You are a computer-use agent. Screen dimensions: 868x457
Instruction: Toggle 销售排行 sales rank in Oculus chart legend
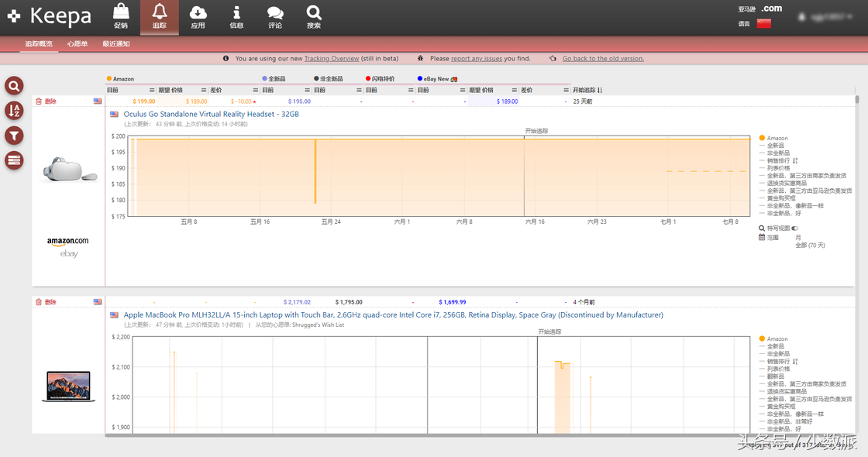point(781,160)
